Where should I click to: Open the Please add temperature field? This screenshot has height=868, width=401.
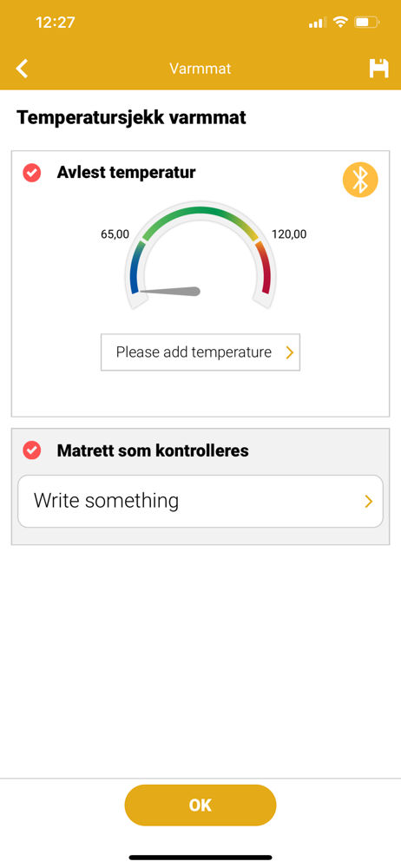coord(200,352)
